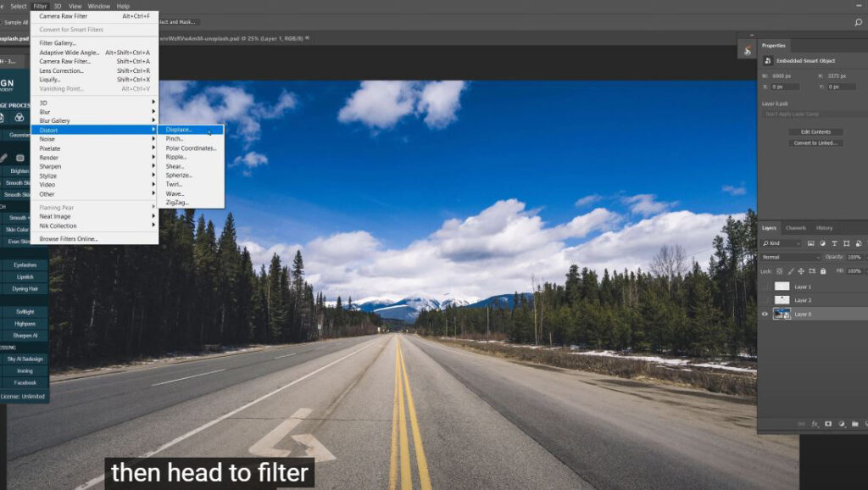Viewport: 868px width, 490px height.
Task: Switch to the Channels tab
Action: [795, 227]
